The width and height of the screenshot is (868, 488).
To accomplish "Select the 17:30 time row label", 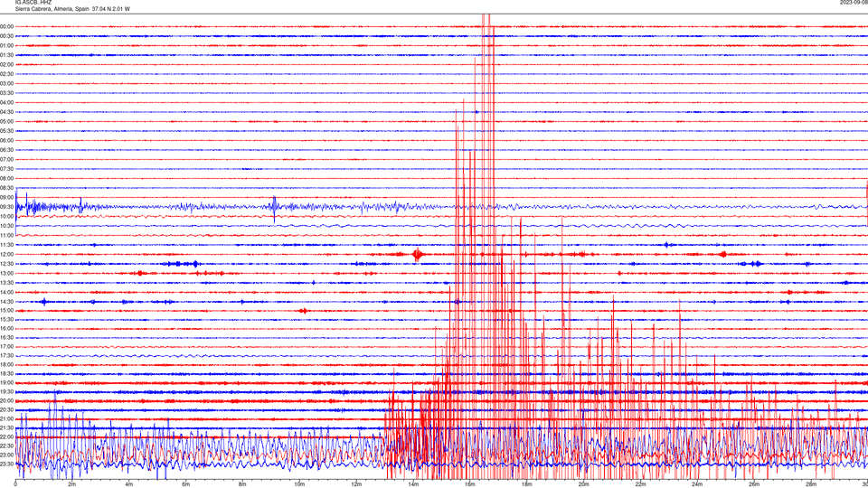I will click(6, 356).
